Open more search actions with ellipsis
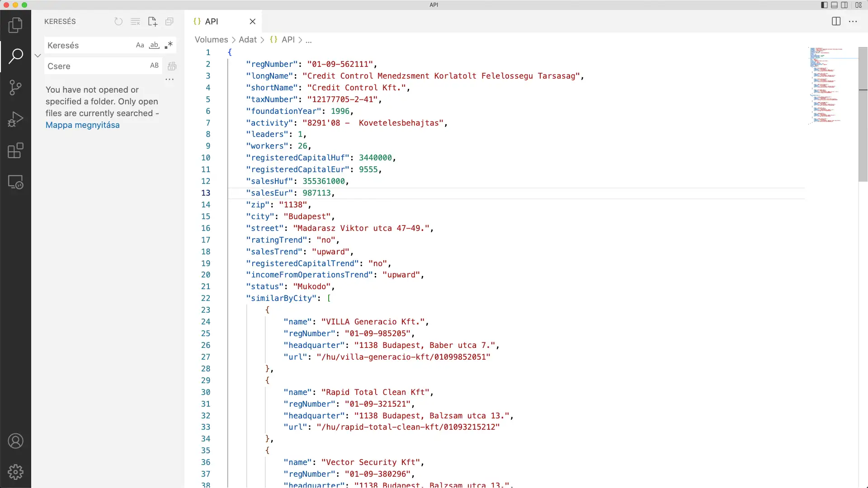Viewport: 868px width, 488px height. click(170, 80)
